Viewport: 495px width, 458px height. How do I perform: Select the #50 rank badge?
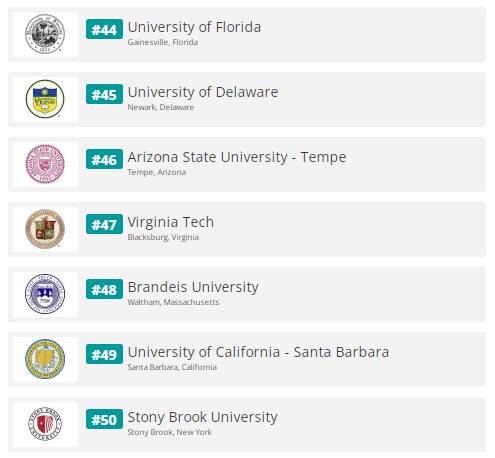pos(104,419)
